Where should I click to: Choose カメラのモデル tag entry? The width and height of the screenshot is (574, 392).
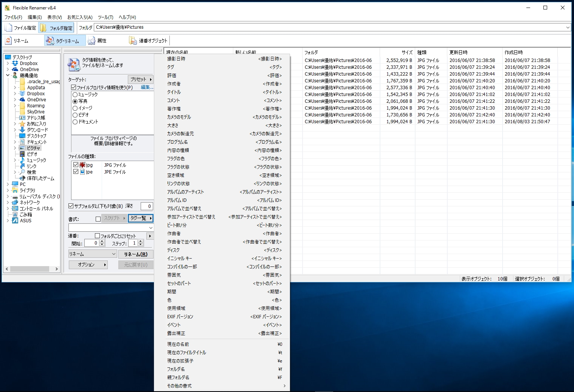click(x=222, y=117)
